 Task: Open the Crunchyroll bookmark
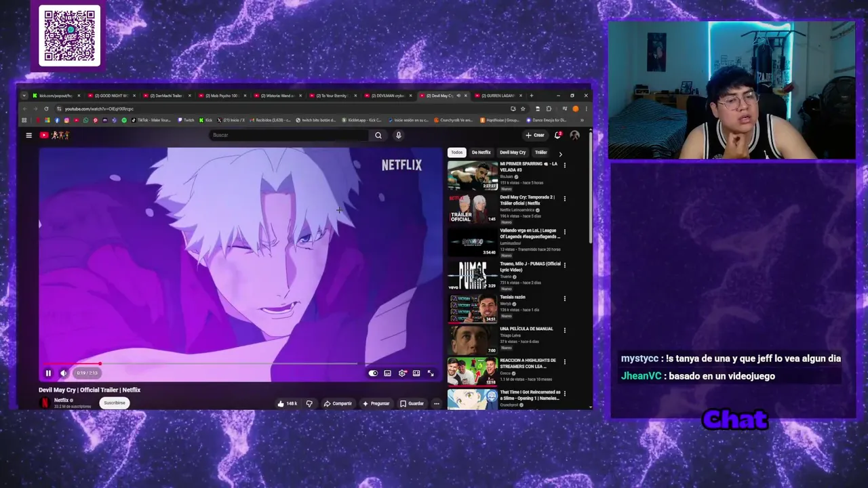click(454, 120)
